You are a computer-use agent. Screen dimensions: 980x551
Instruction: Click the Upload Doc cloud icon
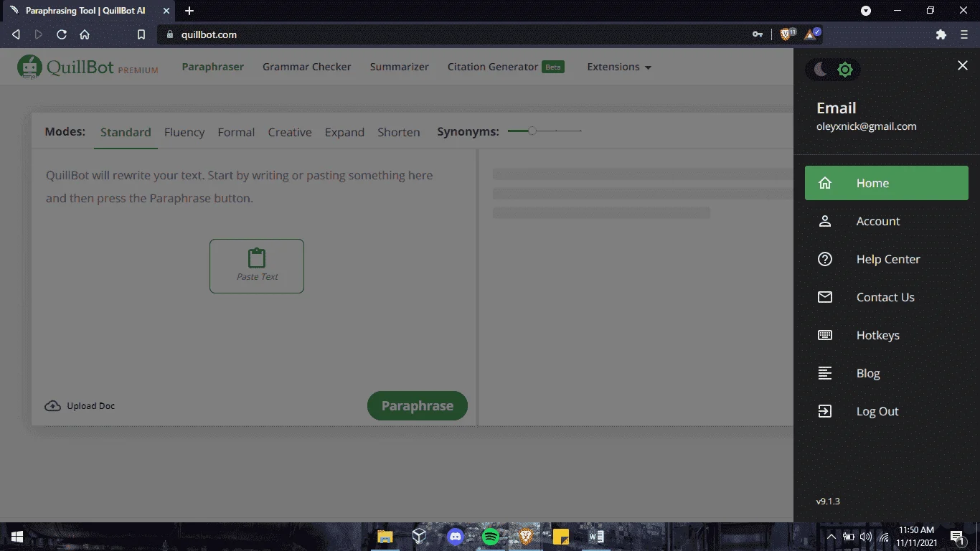click(52, 406)
